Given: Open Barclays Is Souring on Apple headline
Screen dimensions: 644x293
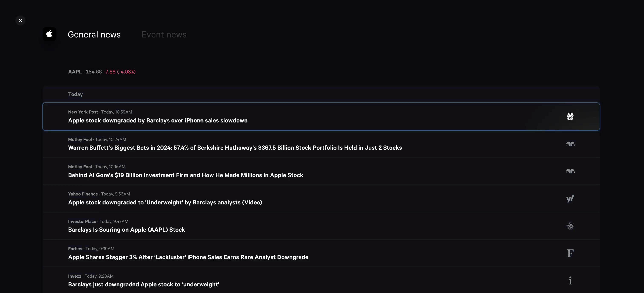Looking at the screenshot, I should point(126,230).
